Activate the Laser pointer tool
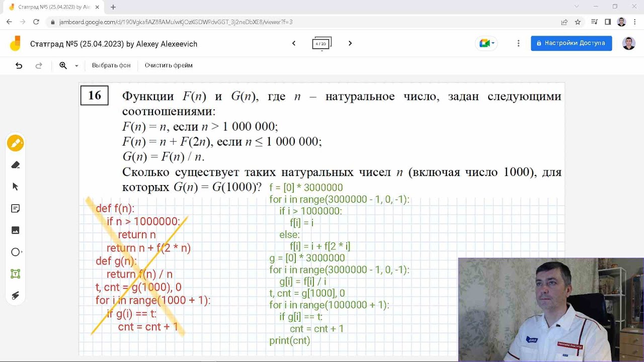This screenshot has height=362, width=644. click(x=16, y=296)
